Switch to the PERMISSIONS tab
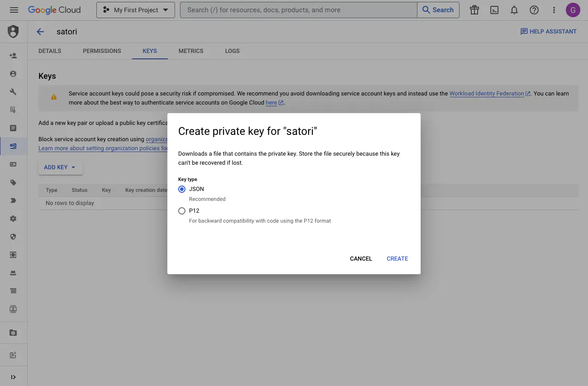 click(102, 51)
